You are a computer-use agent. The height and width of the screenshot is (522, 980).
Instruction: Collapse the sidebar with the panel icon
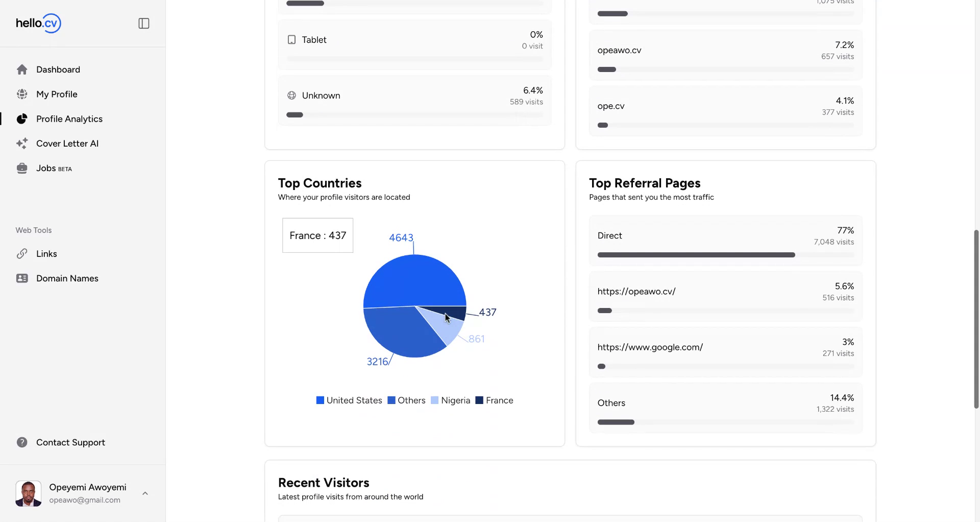(144, 23)
